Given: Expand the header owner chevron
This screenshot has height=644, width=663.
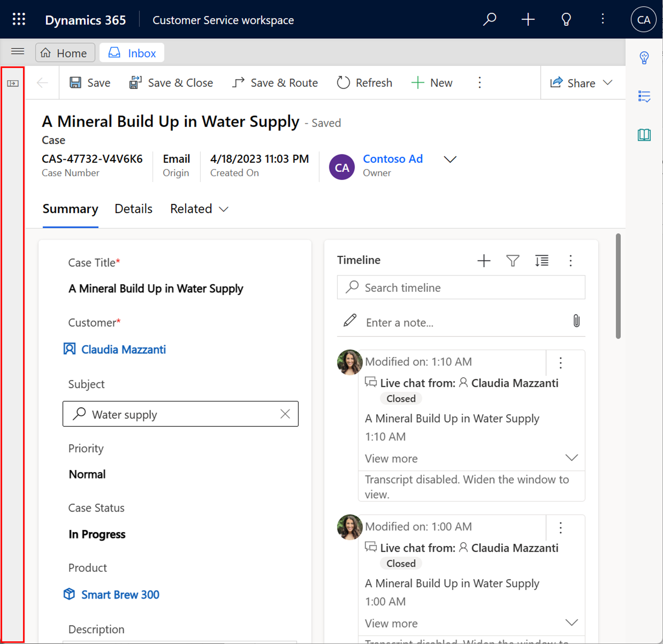Looking at the screenshot, I should [x=450, y=159].
